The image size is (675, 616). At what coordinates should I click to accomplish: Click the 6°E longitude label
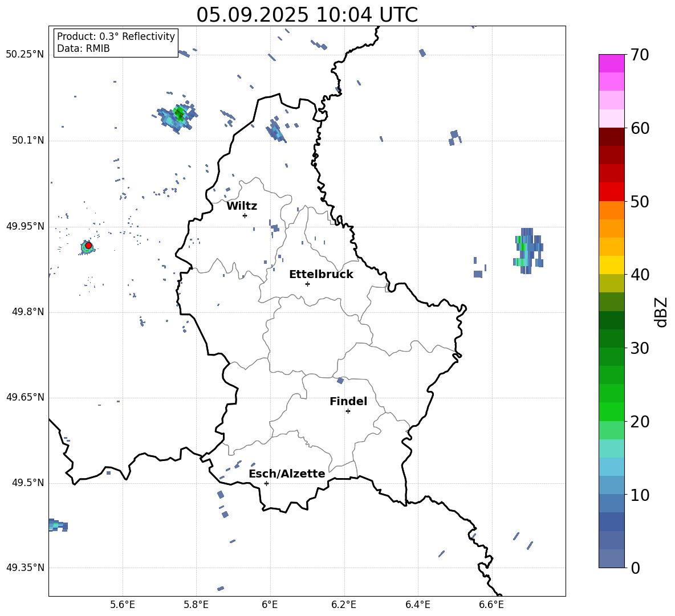point(270,605)
